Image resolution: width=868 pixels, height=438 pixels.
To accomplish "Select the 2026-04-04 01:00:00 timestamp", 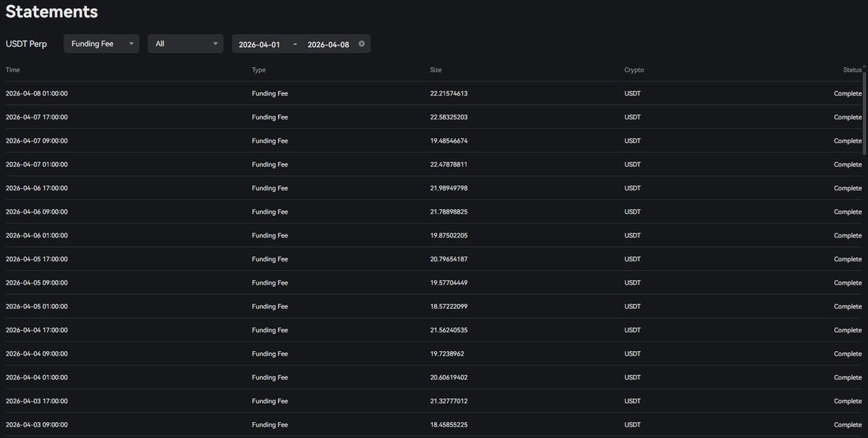I will [36, 378].
